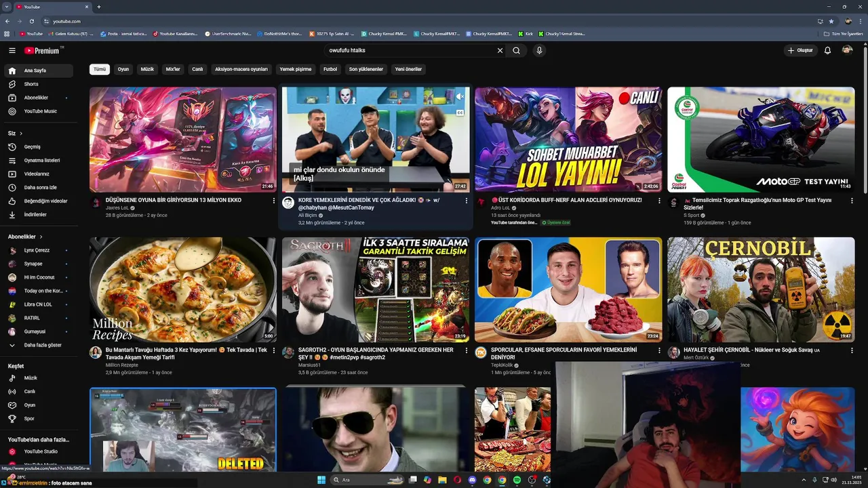Image resolution: width=868 pixels, height=488 pixels.
Task: Open Today on the Kor... subscription
Action: pos(39,291)
